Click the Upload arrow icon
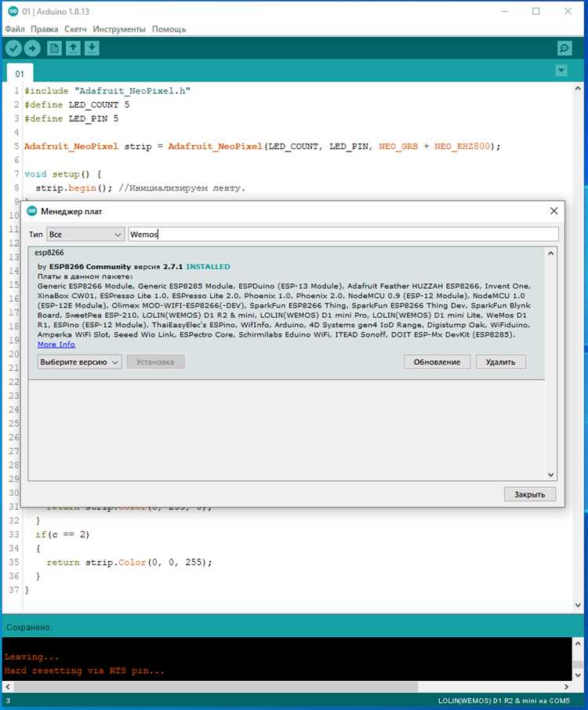This screenshot has height=710, width=588. 32,48
